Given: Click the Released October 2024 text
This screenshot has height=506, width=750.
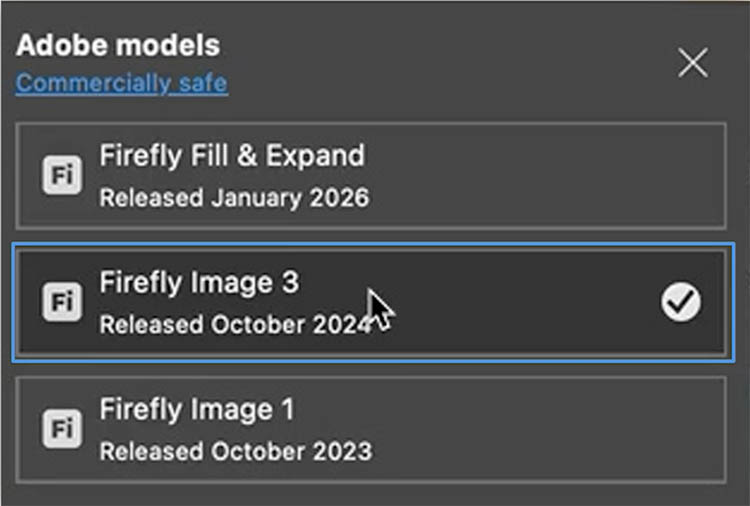Looking at the screenshot, I should click(x=234, y=325).
